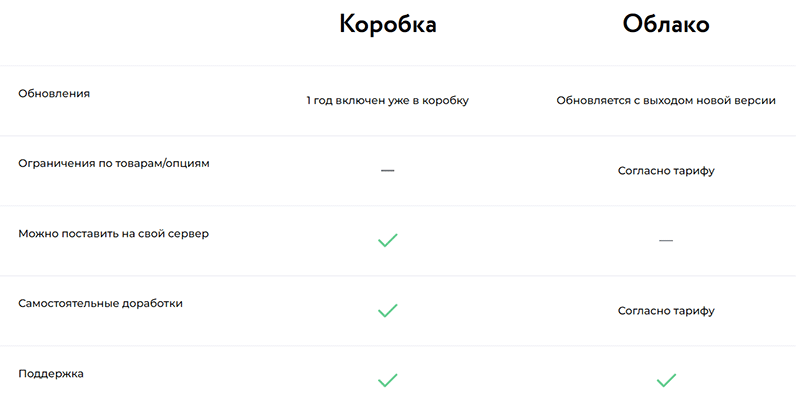This screenshot has height=407, width=800.
Task: Click dash icon for server under Облако
Action: [666, 240]
